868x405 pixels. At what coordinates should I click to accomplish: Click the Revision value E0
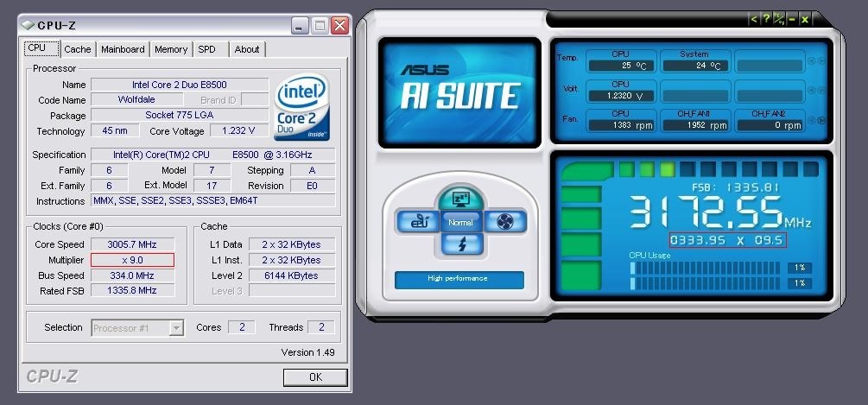click(313, 186)
